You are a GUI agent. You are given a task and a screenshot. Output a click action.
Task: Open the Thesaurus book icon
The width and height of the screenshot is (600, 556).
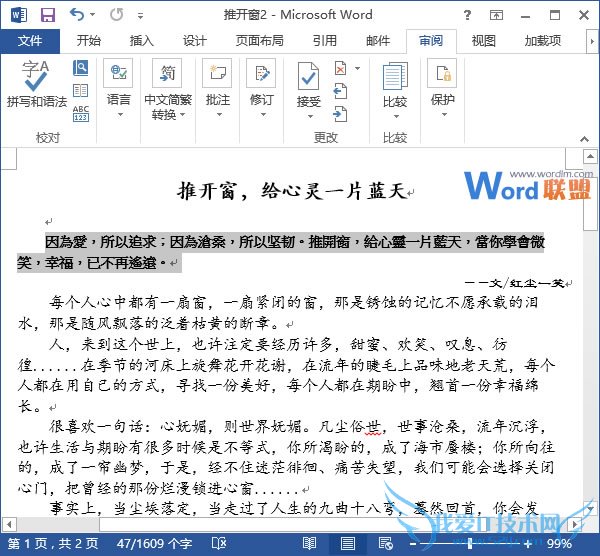[80, 91]
